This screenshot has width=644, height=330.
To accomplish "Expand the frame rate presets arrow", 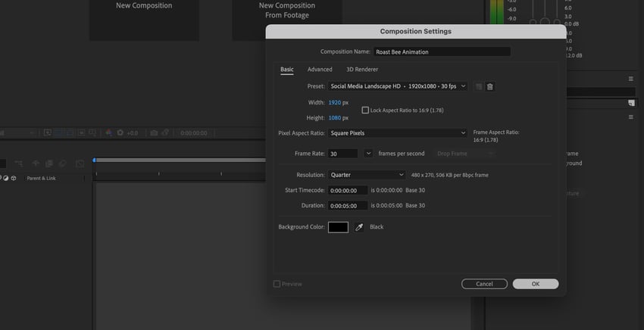I will 368,154.
